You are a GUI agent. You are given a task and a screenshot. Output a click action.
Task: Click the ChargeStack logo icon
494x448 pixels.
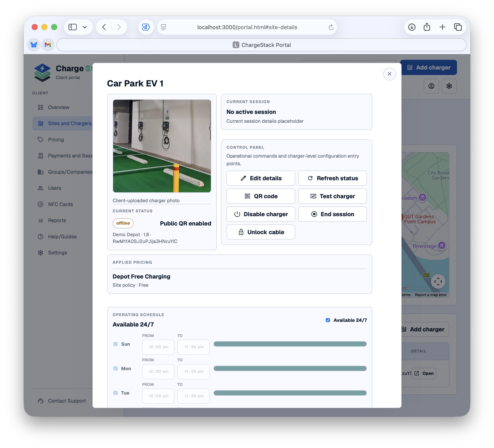click(42, 72)
